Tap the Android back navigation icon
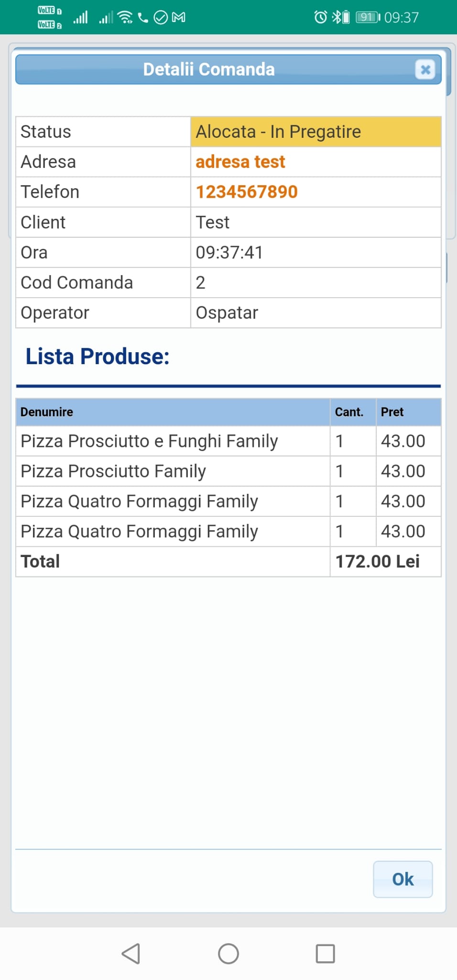Image resolution: width=457 pixels, height=980 pixels. point(131,954)
